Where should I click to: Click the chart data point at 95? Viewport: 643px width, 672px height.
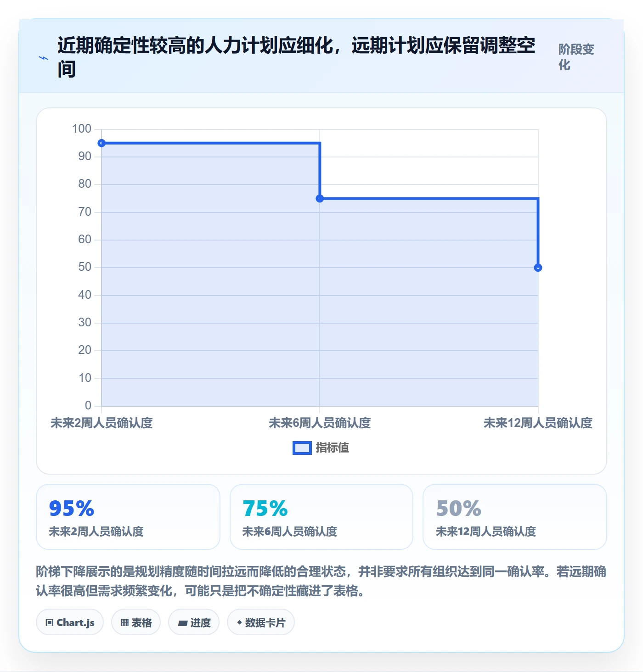(102, 143)
